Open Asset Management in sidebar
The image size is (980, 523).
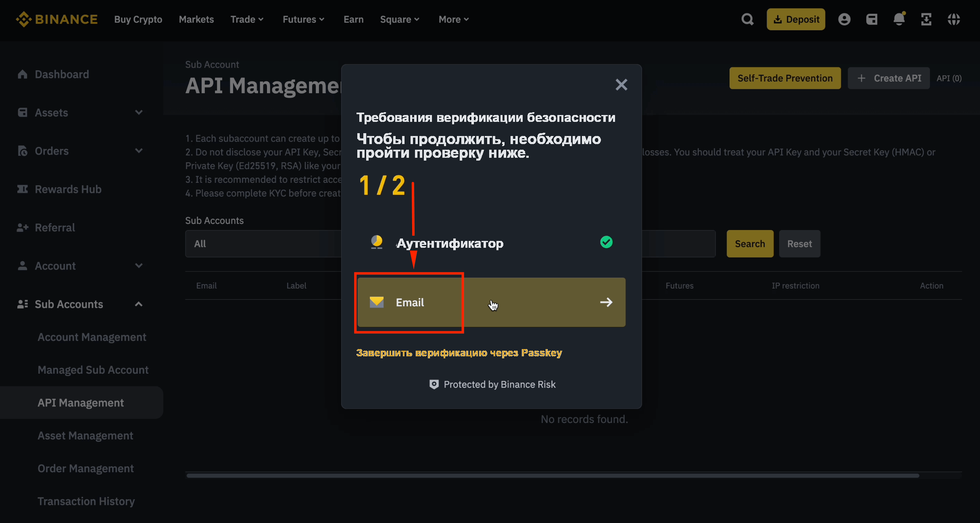pos(85,436)
